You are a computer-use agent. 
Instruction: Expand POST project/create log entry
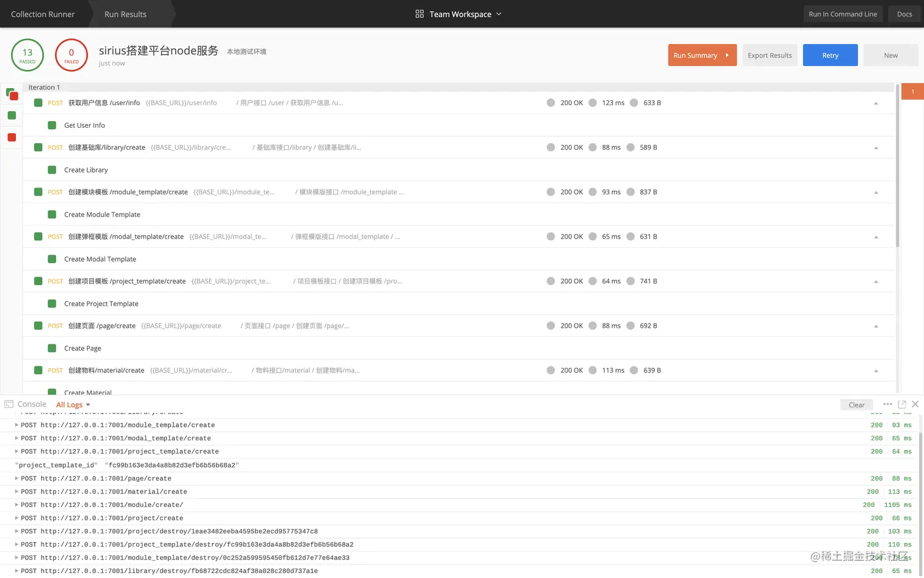pyautogui.click(x=16, y=518)
